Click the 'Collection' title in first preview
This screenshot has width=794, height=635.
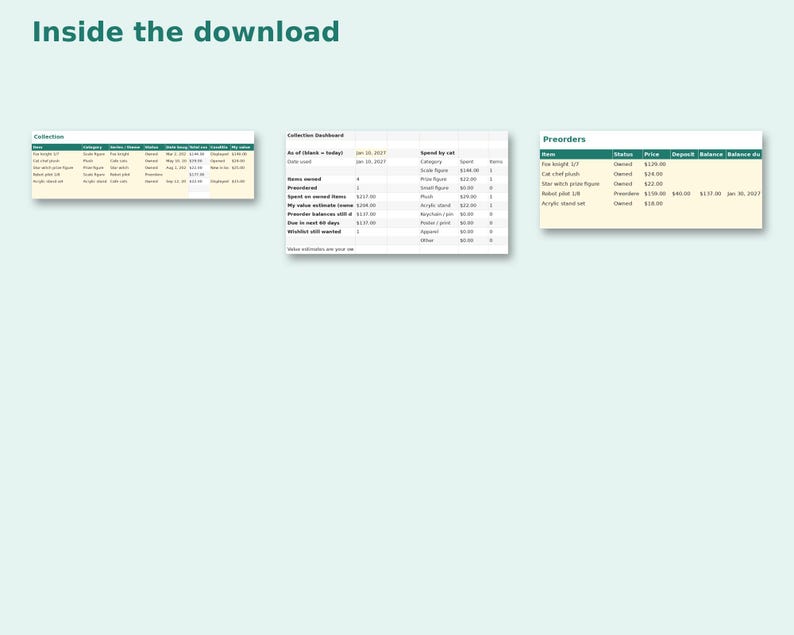tap(49, 137)
